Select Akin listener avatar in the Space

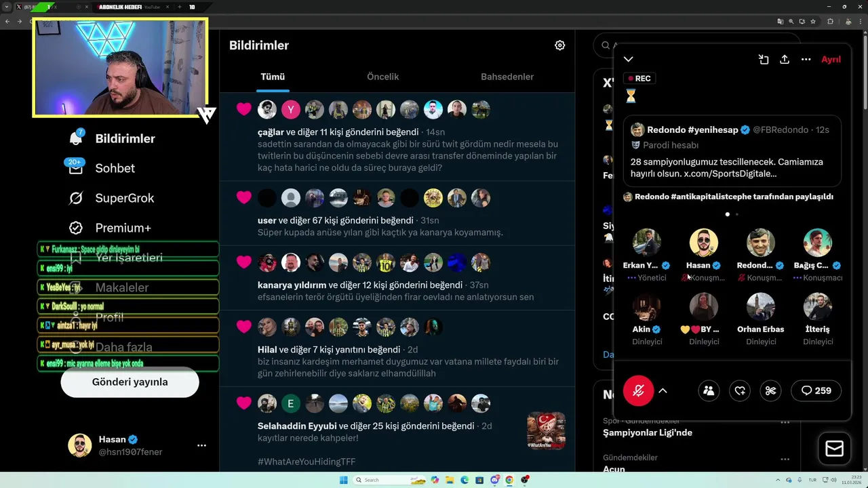[x=646, y=307]
